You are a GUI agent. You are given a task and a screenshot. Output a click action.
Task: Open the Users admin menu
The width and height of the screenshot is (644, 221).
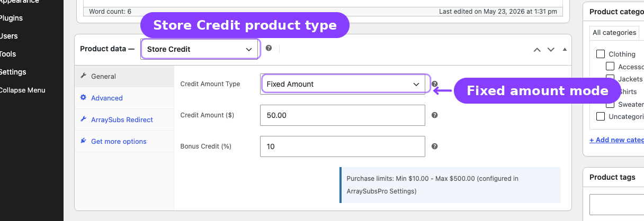click(8, 36)
